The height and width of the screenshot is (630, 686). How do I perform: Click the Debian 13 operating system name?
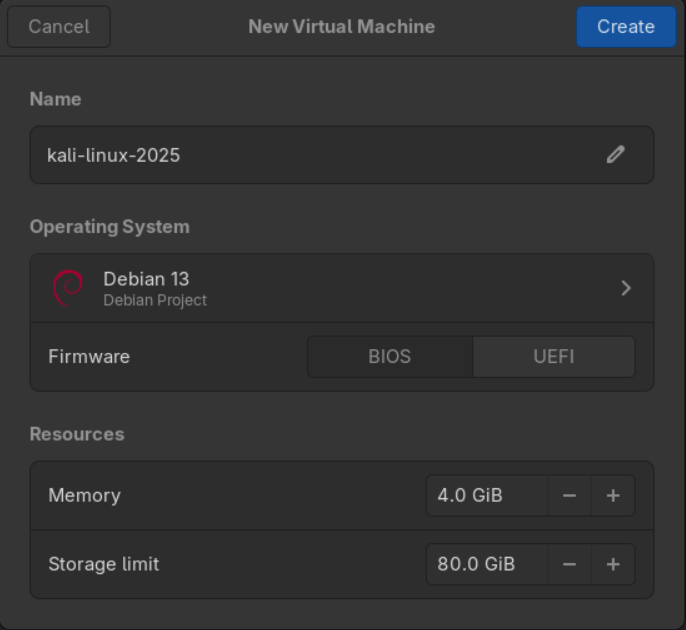[x=146, y=279]
